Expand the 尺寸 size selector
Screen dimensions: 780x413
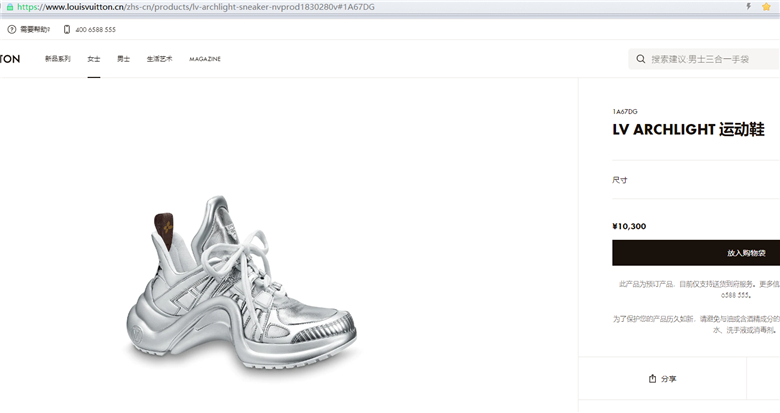(x=696, y=180)
